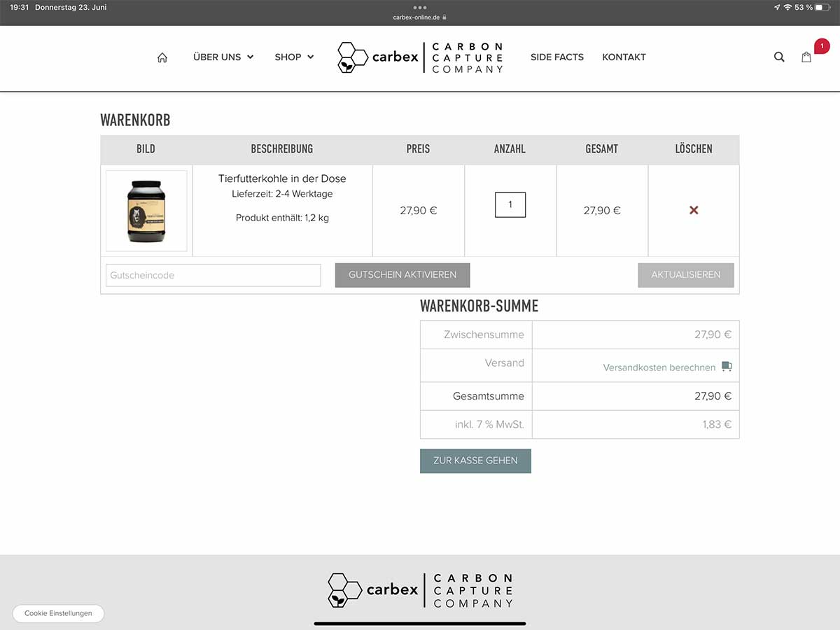Proceed with ZUR KASSE GEHEN button
Image resolution: width=840 pixels, height=630 pixels.
(475, 461)
